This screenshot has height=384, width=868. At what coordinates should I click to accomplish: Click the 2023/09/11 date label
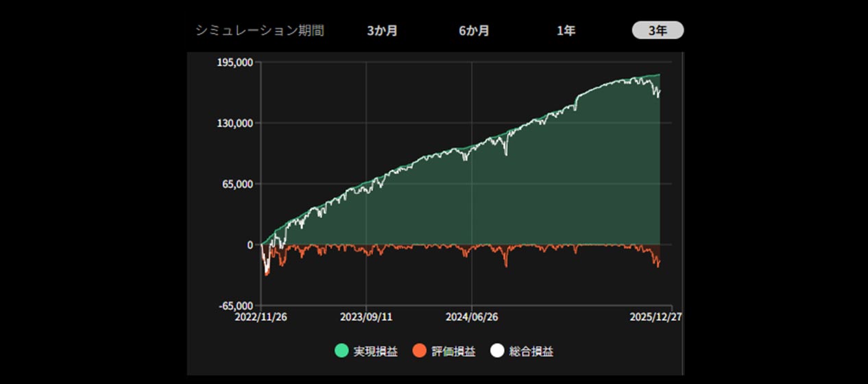(366, 318)
